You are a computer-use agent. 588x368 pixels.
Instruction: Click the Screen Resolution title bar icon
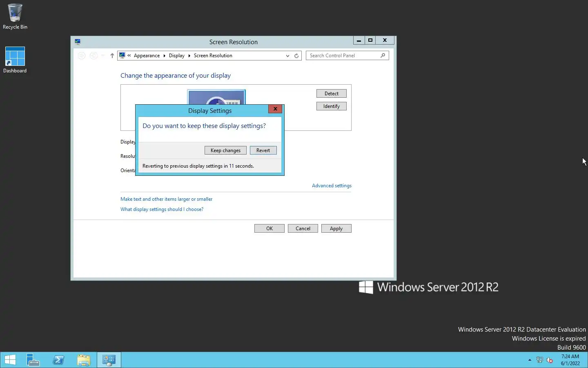(x=78, y=42)
